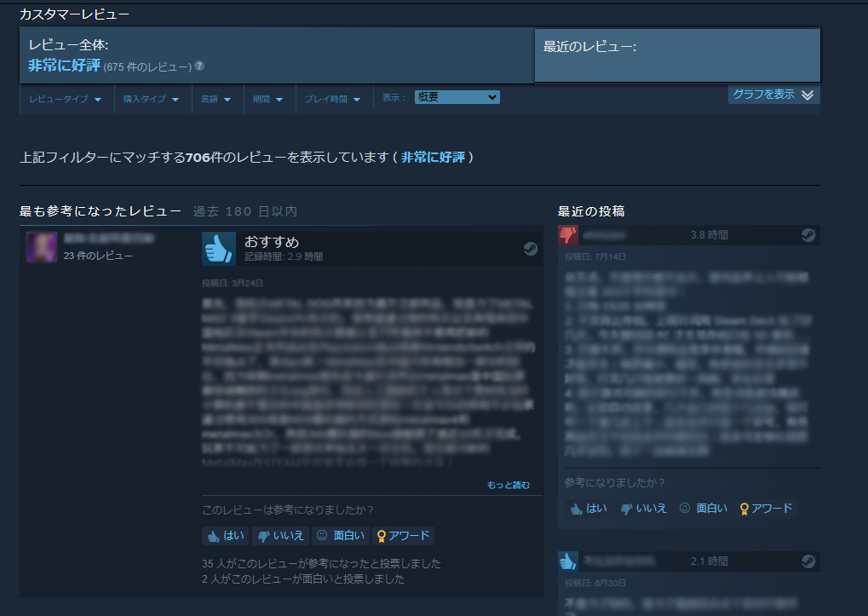
Task: Click the Steam logo on the main review header
Action: pyautogui.click(x=530, y=249)
